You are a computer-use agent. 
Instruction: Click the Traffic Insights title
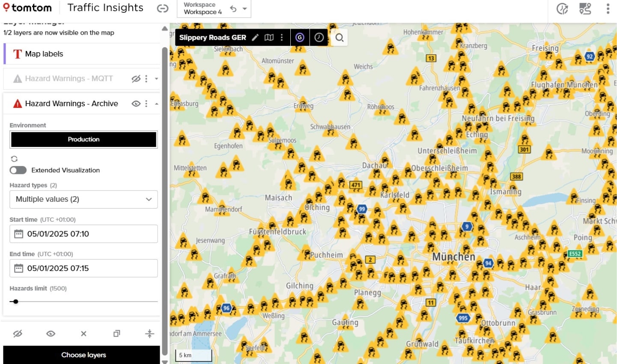(105, 8)
